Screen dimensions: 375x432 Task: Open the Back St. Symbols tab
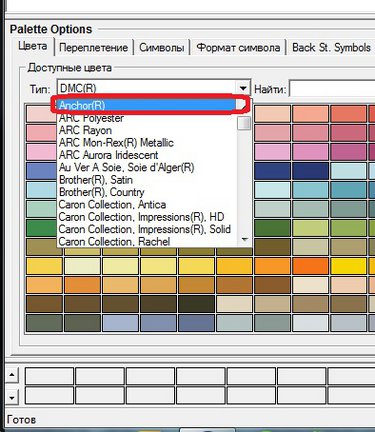point(331,48)
